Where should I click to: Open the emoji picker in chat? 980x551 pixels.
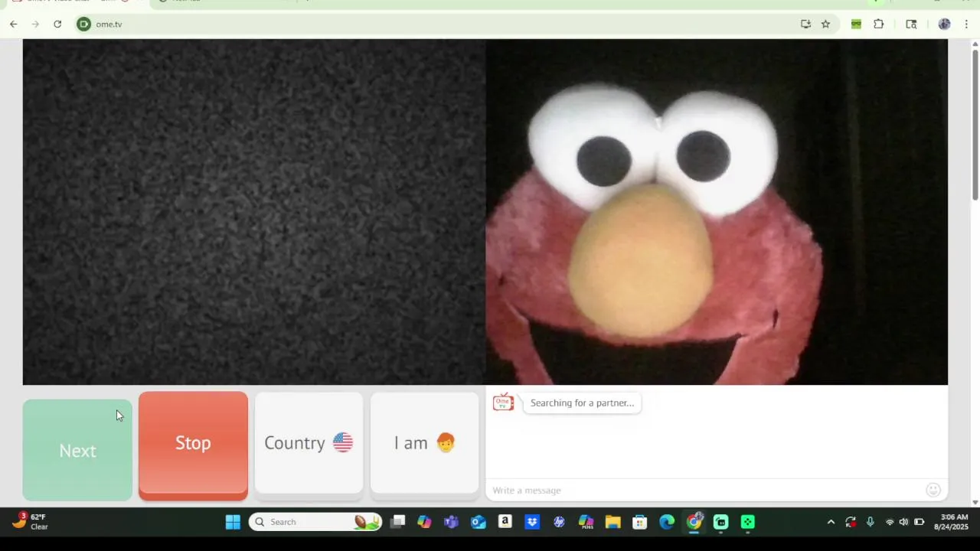pyautogui.click(x=933, y=490)
